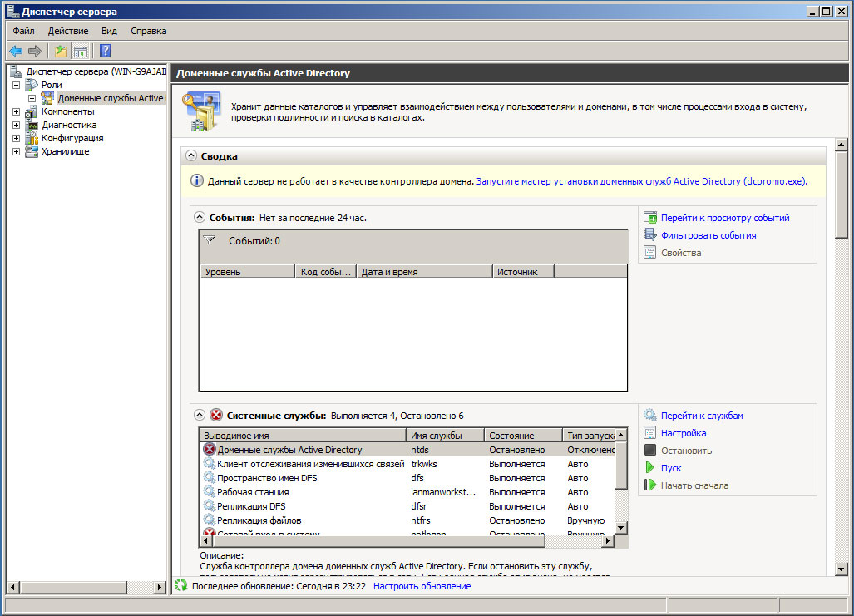
Task: Collapse the События section
Action: pyautogui.click(x=200, y=218)
